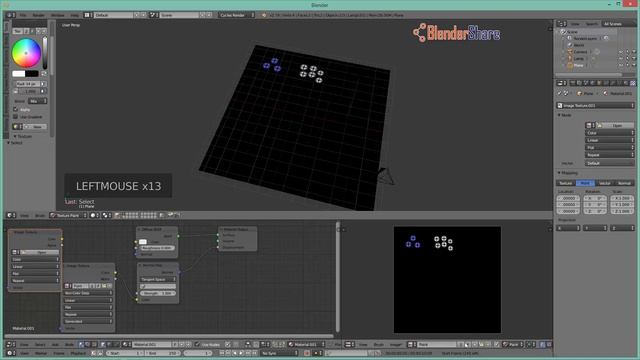
Task: Select the white foreground color swatch
Action: tap(18, 74)
